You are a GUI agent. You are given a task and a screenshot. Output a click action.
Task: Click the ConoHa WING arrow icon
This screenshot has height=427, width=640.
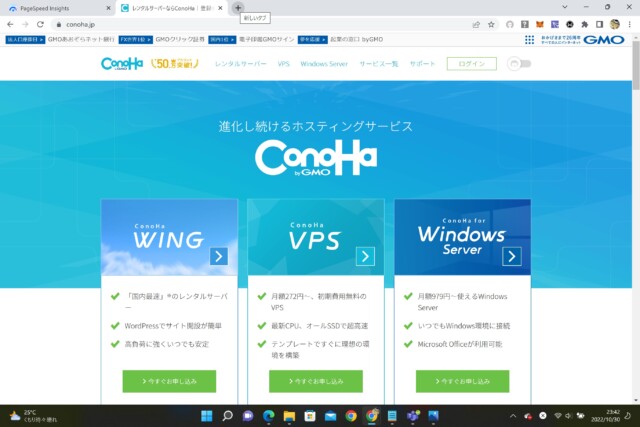coord(219,256)
